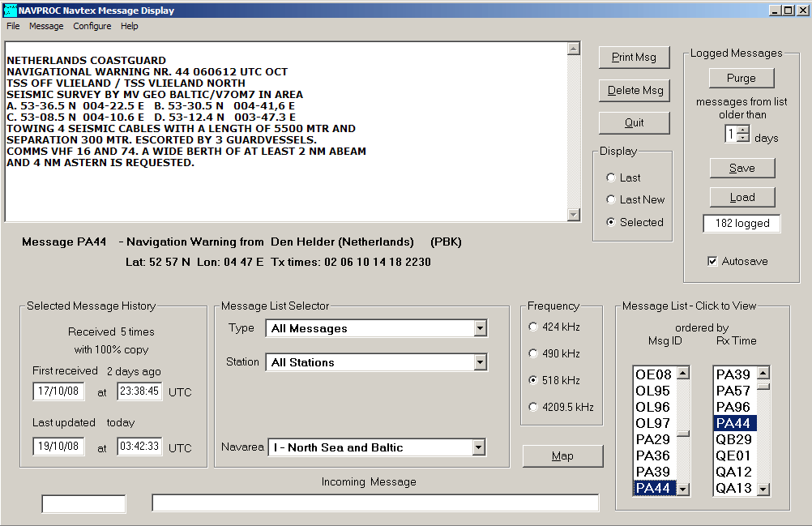Viewport: 812px width, 526px height.
Task: Purge old logged messages
Action: point(741,79)
